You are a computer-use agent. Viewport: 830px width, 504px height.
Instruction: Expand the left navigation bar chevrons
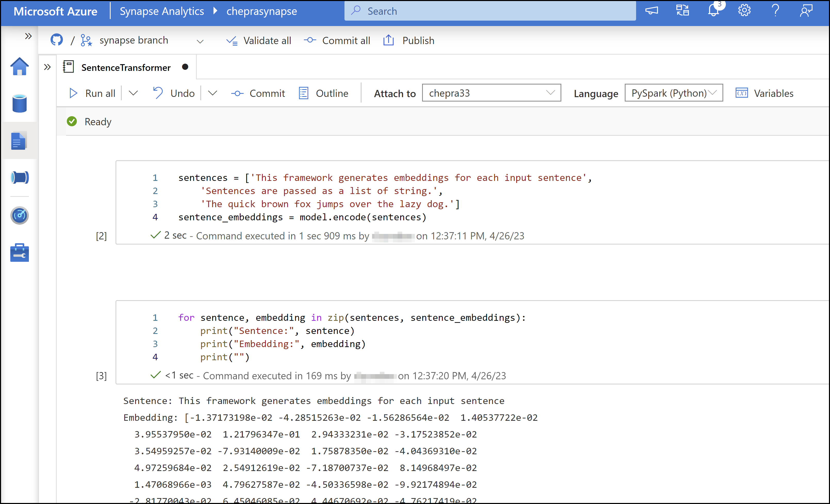coord(28,36)
